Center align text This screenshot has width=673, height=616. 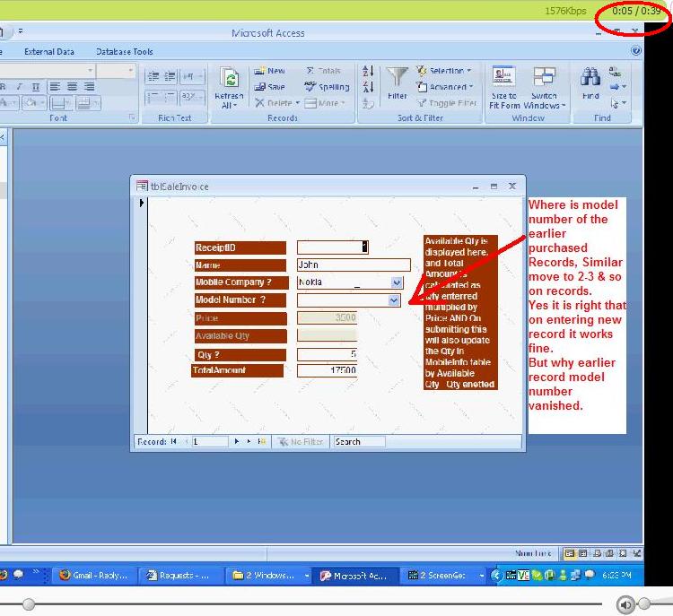[x=72, y=87]
